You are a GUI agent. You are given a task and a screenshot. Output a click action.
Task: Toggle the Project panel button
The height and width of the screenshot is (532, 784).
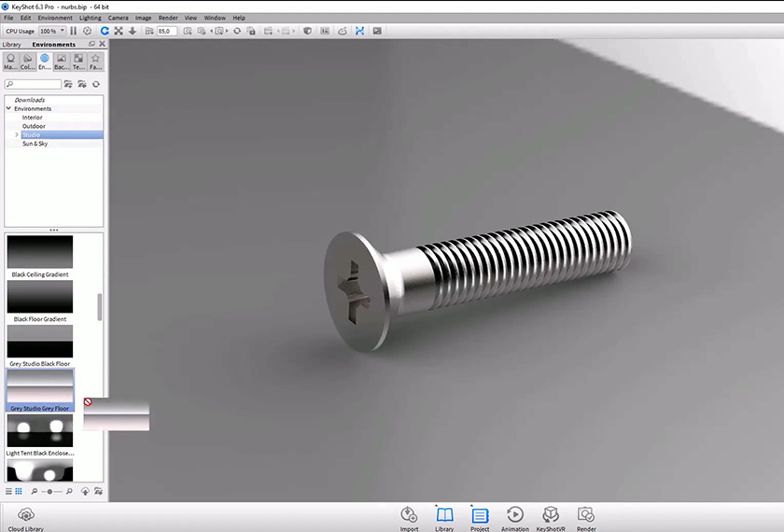point(480,515)
